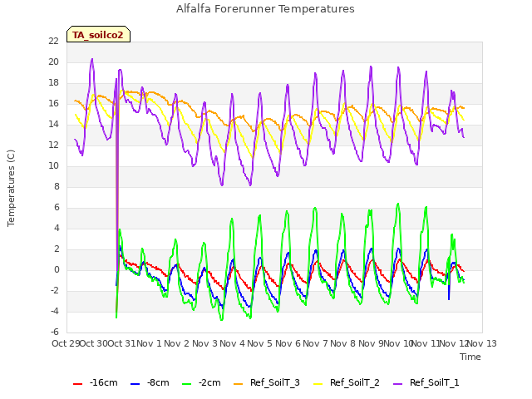This screenshot has width=532, height=399.
Task: Click the 20 y-axis tick label
Action: point(53,62)
